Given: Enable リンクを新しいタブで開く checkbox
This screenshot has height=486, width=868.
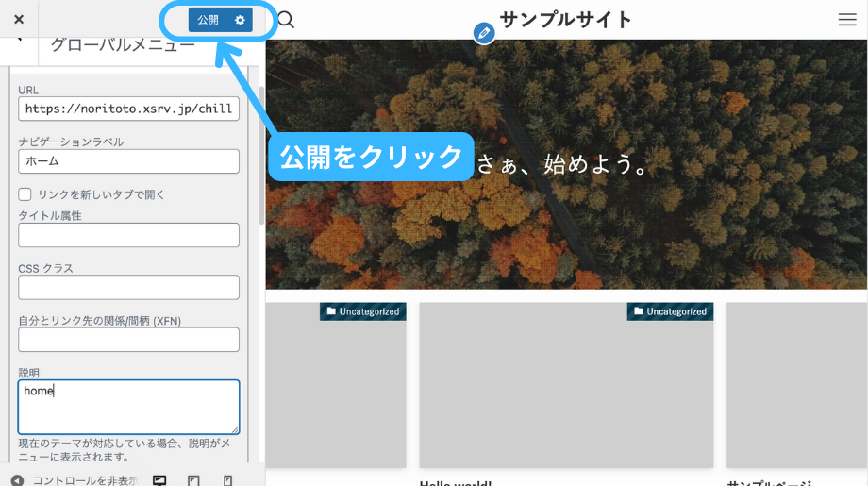Looking at the screenshot, I should coord(25,194).
